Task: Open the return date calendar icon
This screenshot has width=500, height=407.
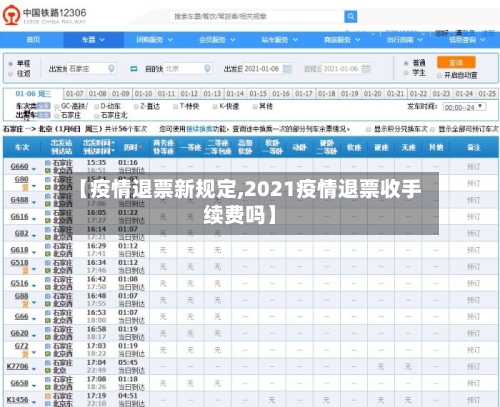Action: [366, 69]
